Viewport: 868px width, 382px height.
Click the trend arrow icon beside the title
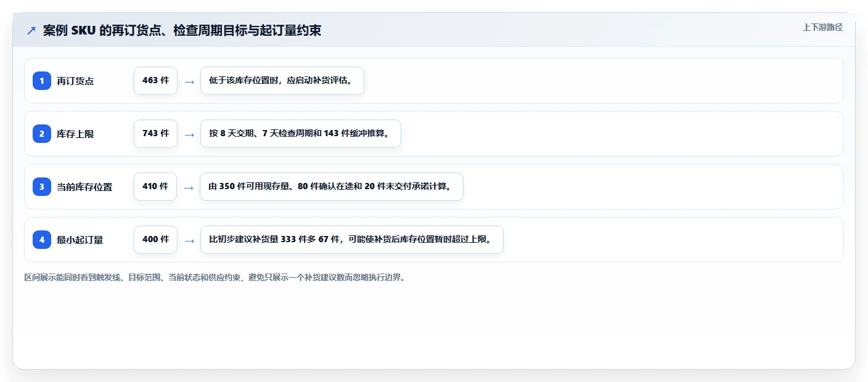[31, 30]
